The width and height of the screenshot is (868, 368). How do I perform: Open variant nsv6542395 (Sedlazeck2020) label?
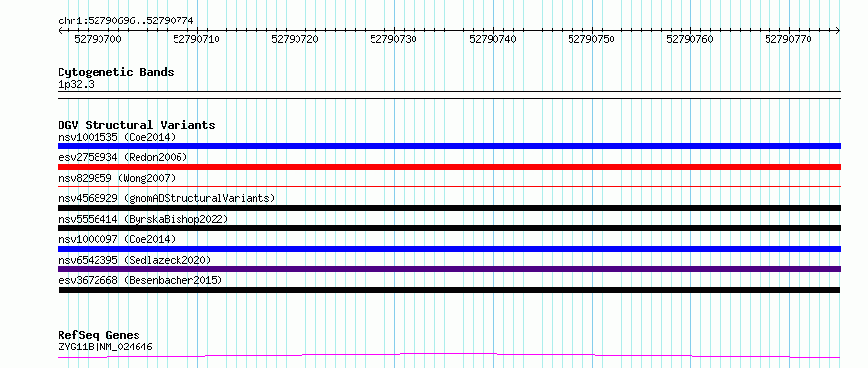click(135, 260)
